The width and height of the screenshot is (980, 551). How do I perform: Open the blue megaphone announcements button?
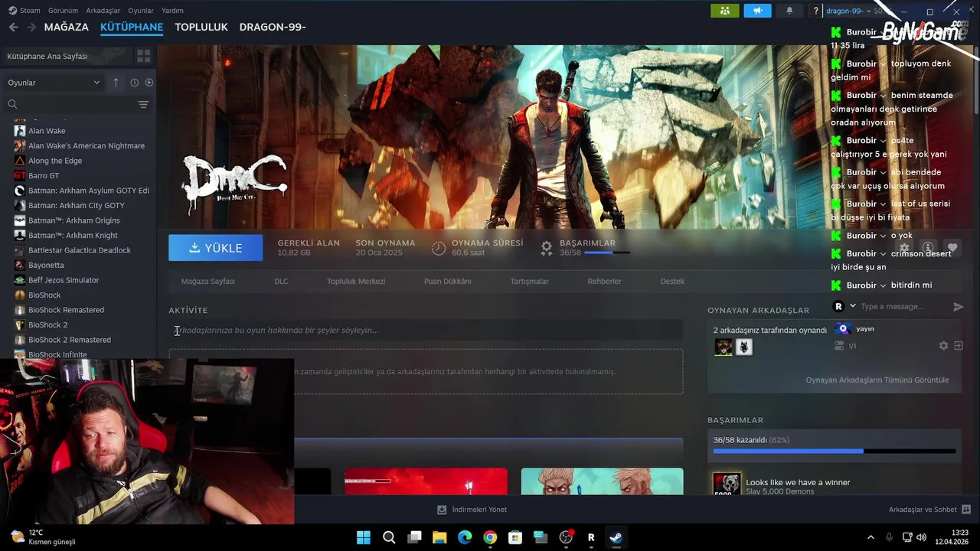pyautogui.click(x=757, y=11)
